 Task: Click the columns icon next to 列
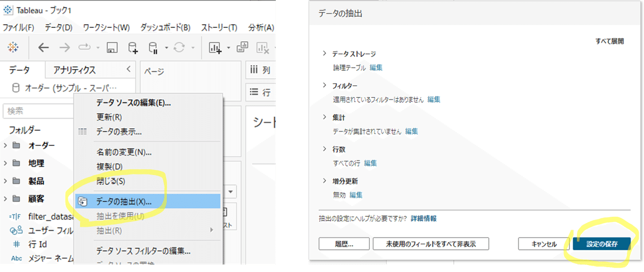(x=254, y=70)
